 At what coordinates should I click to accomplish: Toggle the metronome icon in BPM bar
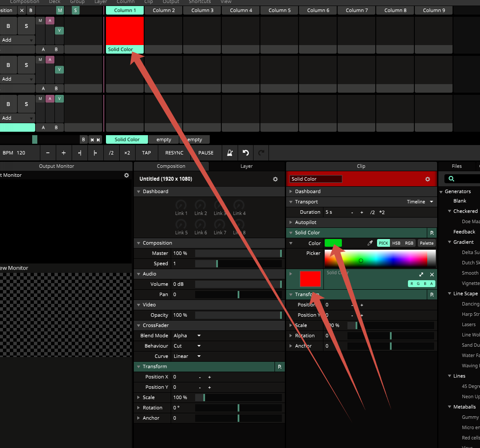coord(230,153)
